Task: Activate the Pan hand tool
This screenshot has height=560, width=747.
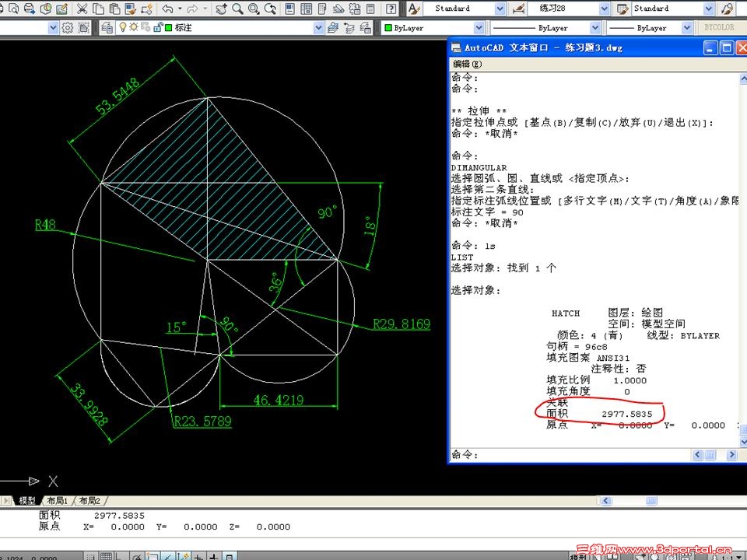Action: (x=221, y=8)
